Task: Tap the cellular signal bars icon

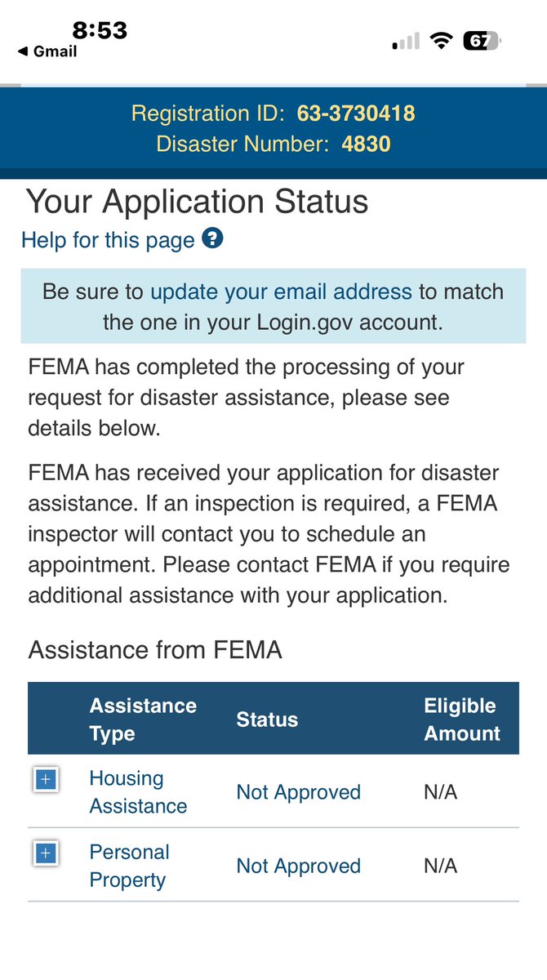Action: pos(406,42)
